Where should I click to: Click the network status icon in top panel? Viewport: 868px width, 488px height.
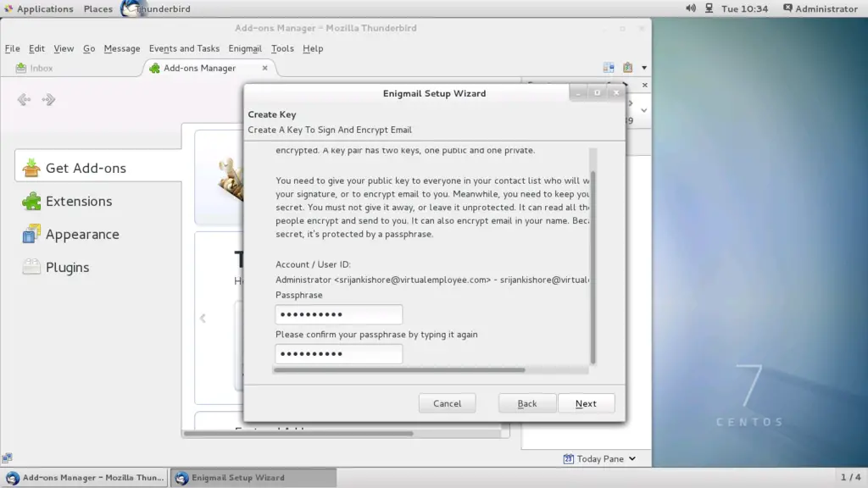(709, 8)
